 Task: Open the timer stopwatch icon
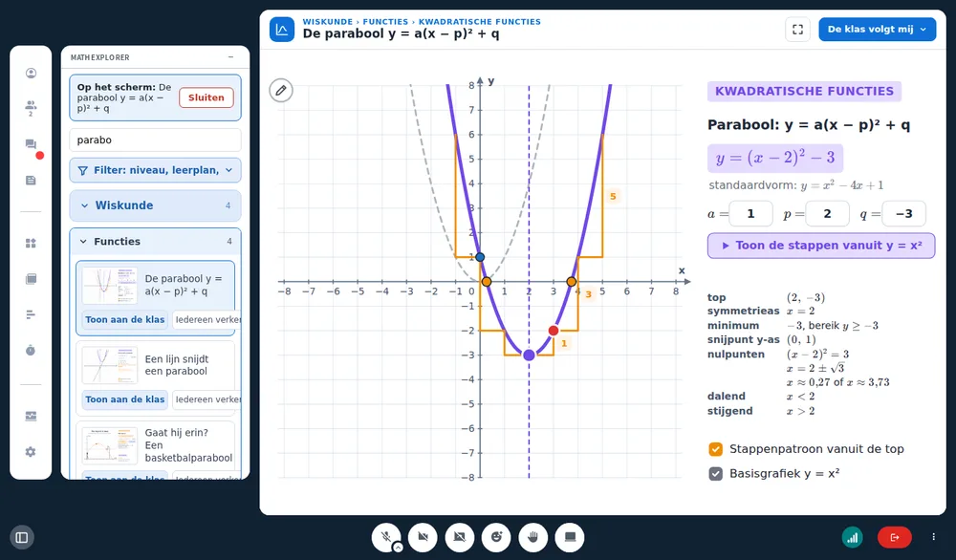click(31, 351)
